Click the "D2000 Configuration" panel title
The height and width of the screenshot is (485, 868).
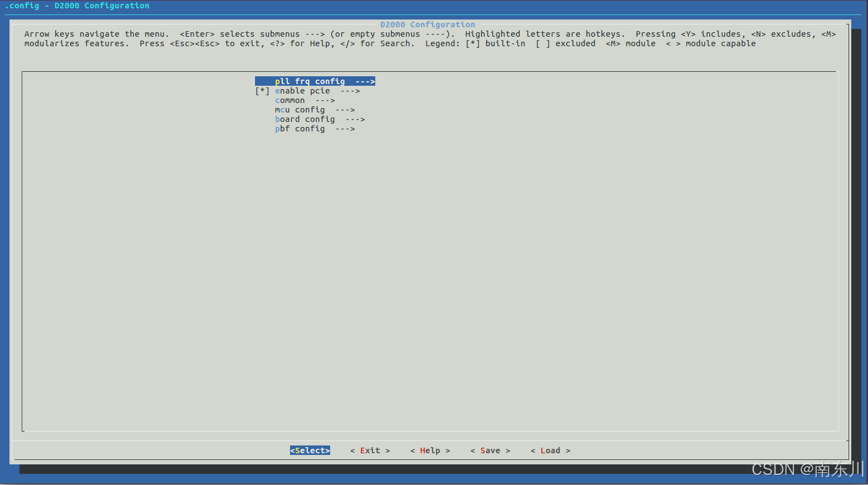427,24
